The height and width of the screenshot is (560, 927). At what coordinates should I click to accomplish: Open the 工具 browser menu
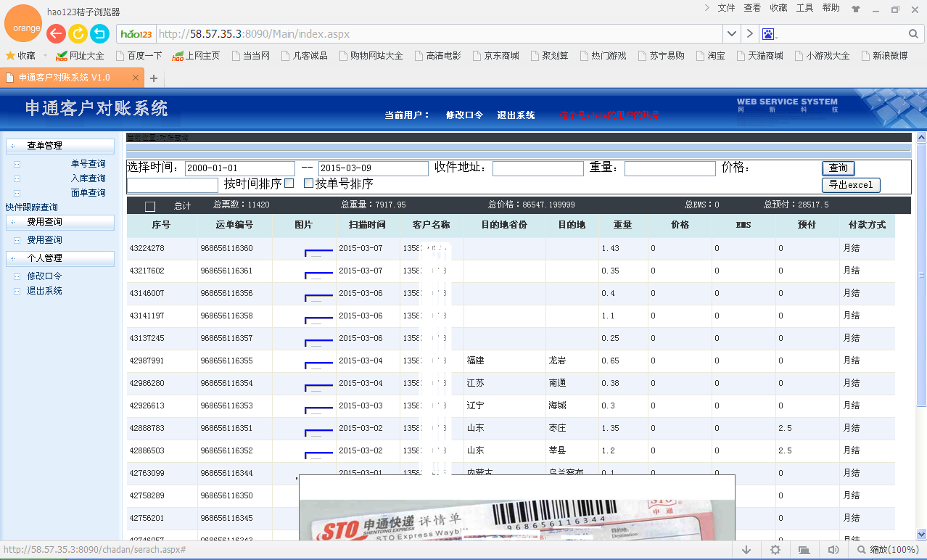(x=805, y=8)
